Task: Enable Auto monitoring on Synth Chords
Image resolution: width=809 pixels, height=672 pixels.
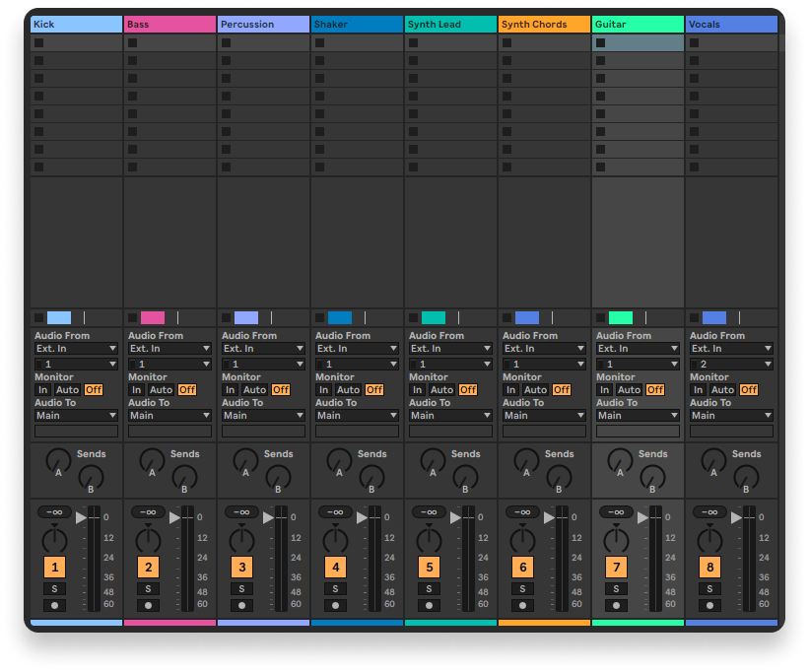Action: [534, 389]
